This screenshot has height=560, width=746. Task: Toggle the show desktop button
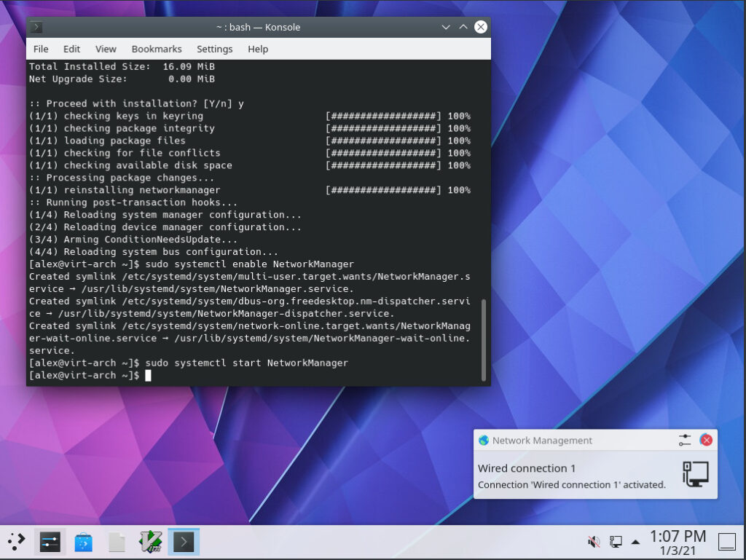point(727,541)
